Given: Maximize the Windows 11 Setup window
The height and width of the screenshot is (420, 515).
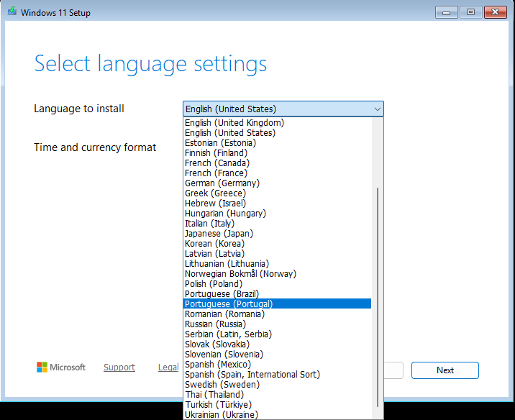Looking at the screenshot, I should pyautogui.click(x=470, y=12).
